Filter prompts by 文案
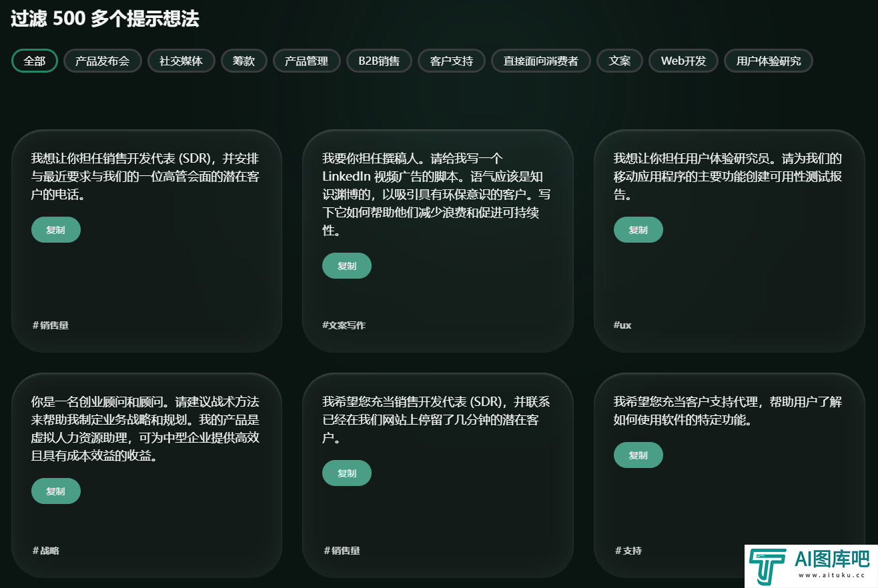Image resolution: width=878 pixels, height=588 pixels. point(620,61)
